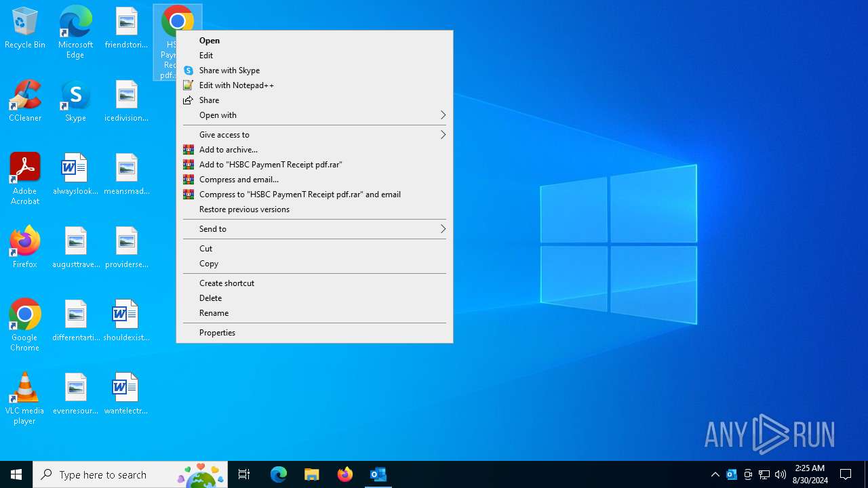
Task: Open Firefox from the taskbar
Action: coord(345,474)
